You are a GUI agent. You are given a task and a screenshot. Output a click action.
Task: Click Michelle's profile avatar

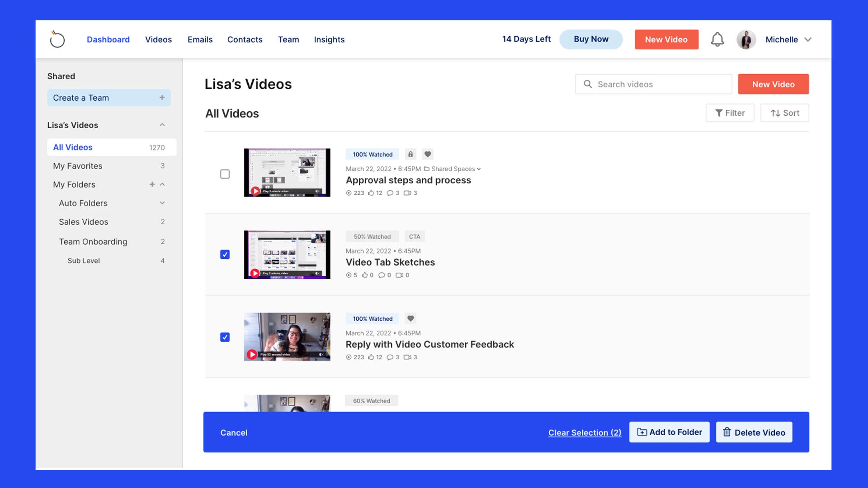click(746, 39)
